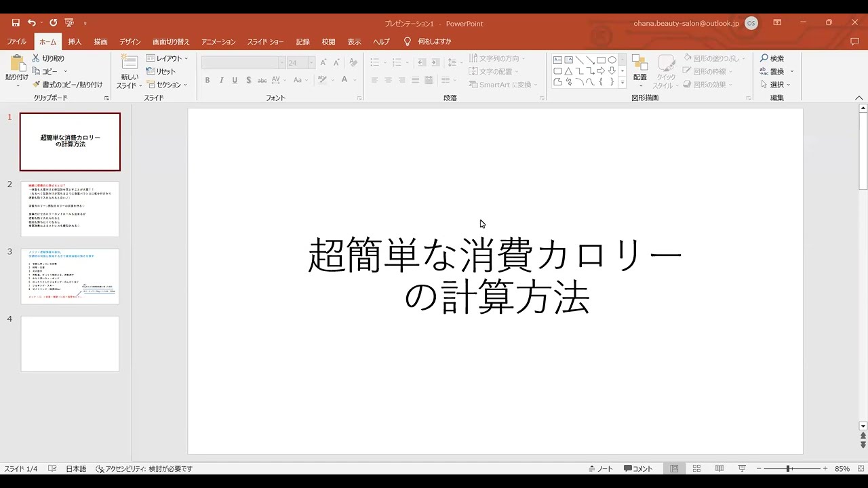The width and height of the screenshot is (868, 488).
Task: Click 新しいスライド new slide icon
Action: point(129,62)
